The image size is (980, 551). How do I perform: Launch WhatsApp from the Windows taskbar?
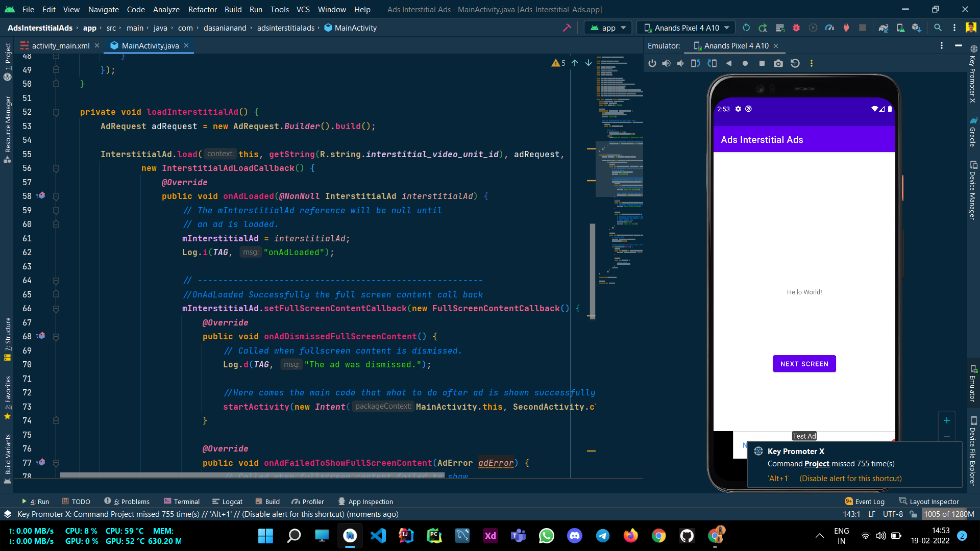click(546, 536)
